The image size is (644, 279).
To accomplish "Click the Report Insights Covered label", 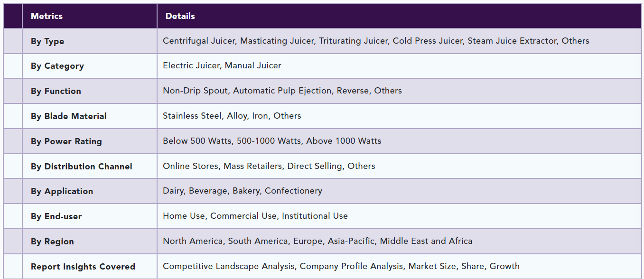I will pos(83,267).
